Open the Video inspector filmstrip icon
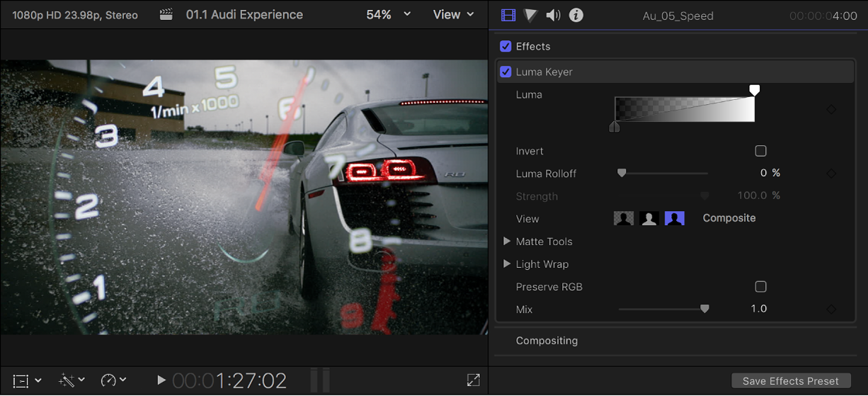 pos(508,15)
